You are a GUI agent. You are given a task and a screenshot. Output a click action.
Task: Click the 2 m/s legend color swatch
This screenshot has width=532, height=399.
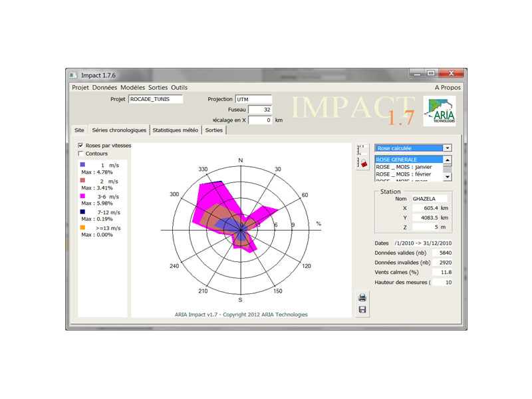[x=82, y=180]
